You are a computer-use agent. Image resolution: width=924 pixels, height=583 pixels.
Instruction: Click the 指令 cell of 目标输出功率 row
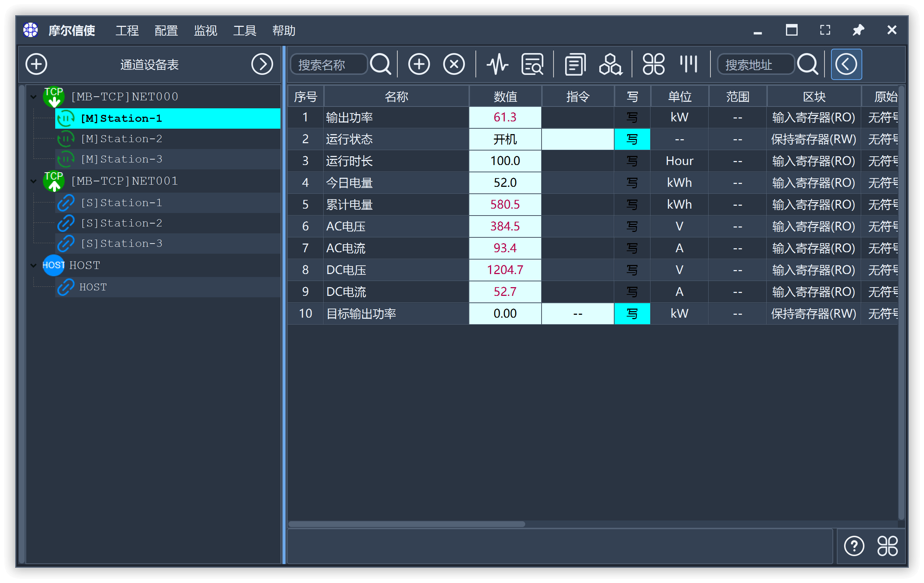(x=577, y=314)
